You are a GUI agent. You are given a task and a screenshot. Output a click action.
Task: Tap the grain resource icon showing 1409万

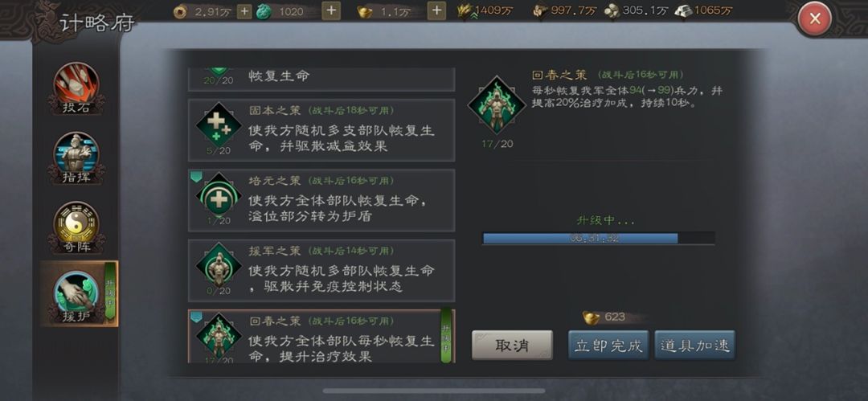click(x=465, y=11)
